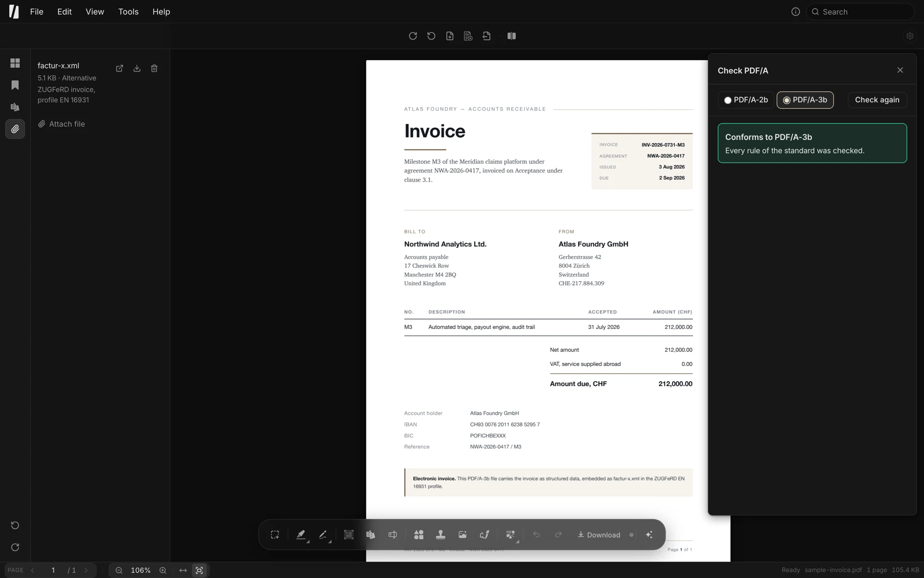Open the Tools menu

coord(128,12)
